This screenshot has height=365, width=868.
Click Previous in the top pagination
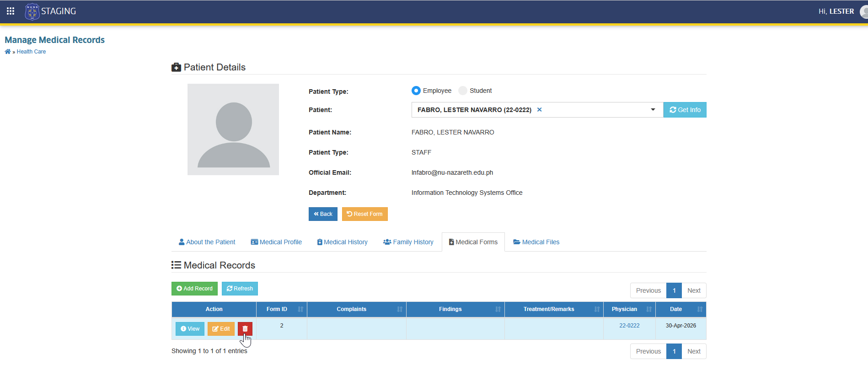click(x=648, y=290)
